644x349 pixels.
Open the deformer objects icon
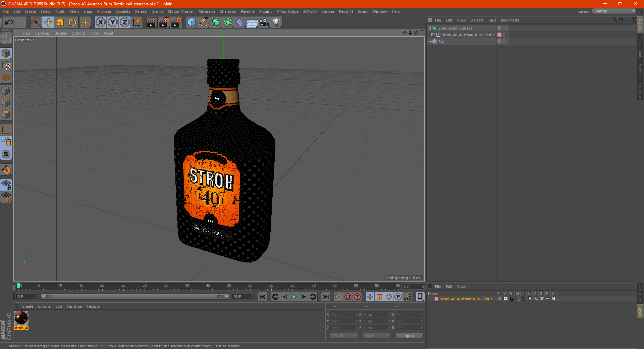(240, 22)
